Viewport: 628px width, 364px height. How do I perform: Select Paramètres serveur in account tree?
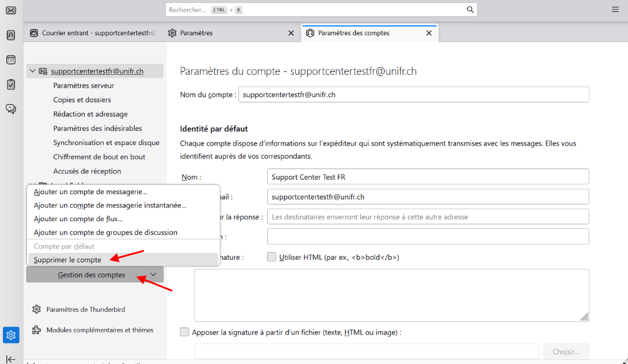[84, 85]
